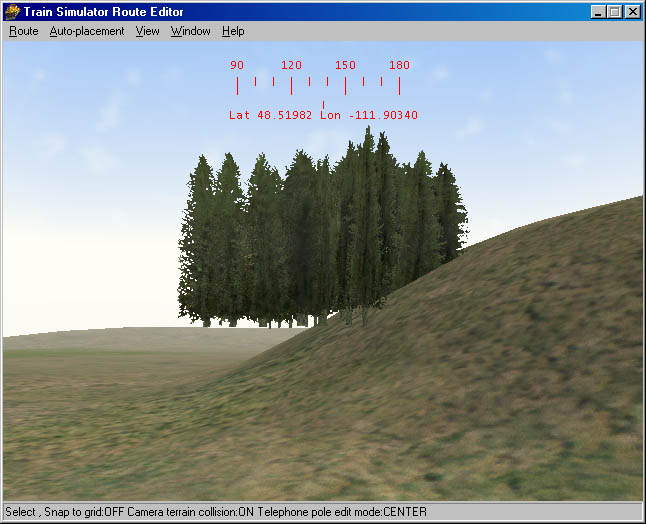Close the Route Editor window
646x524 pixels.
pyautogui.click(x=632, y=12)
